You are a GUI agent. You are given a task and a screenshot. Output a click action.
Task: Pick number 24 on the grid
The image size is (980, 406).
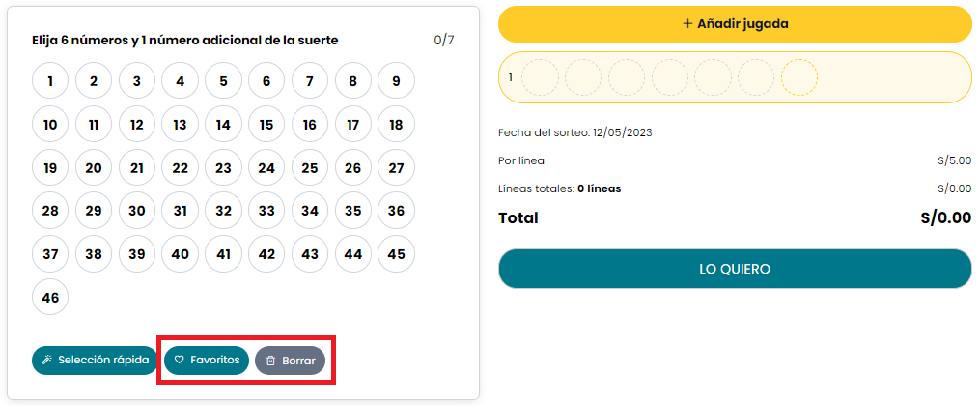point(266,167)
